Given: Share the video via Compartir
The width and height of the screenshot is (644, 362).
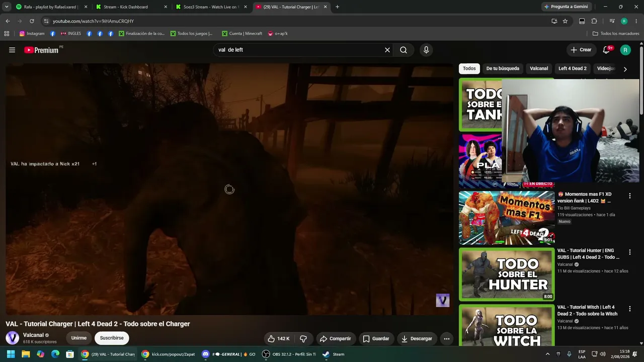Looking at the screenshot, I should [336, 339].
